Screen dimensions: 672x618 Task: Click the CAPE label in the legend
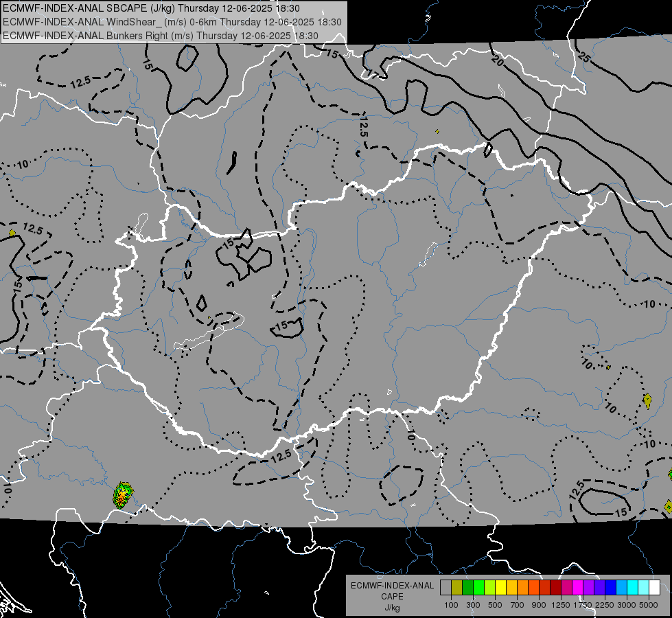[392, 597]
